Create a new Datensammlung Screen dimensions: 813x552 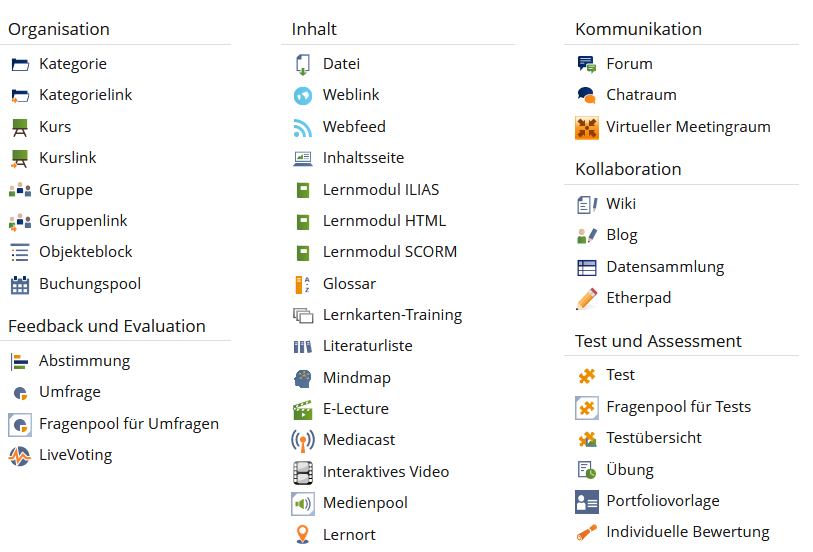[665, 267]
